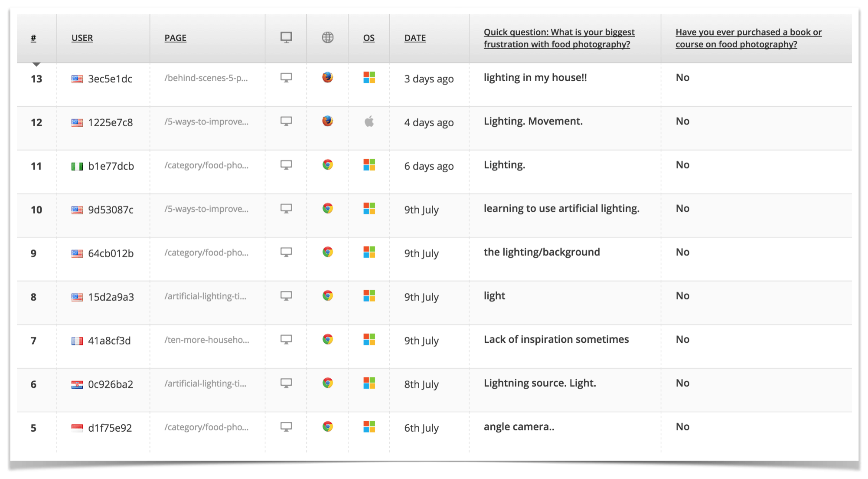Click Firefox icon in row 13
This screenshot has height=479, width=868.
point(327,78)
